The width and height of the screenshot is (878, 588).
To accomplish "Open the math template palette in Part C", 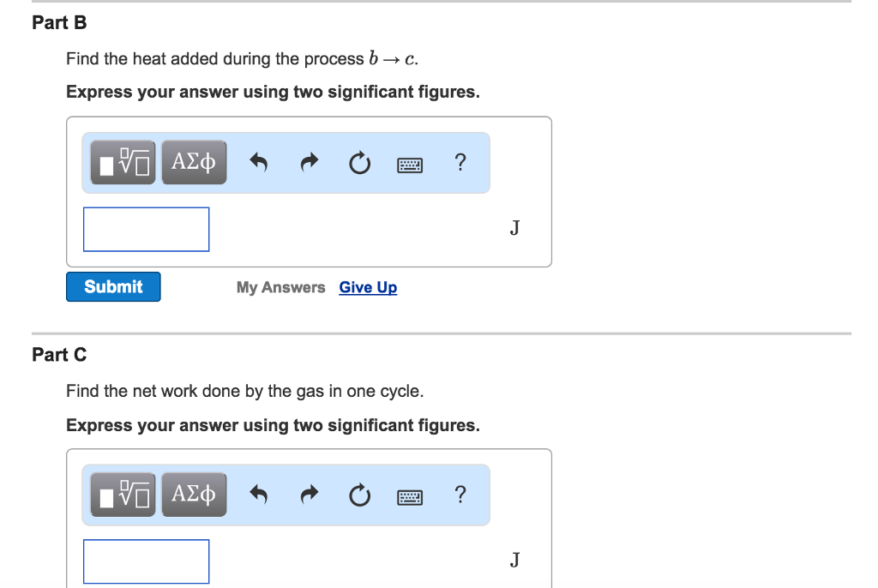I will (122, 495).
